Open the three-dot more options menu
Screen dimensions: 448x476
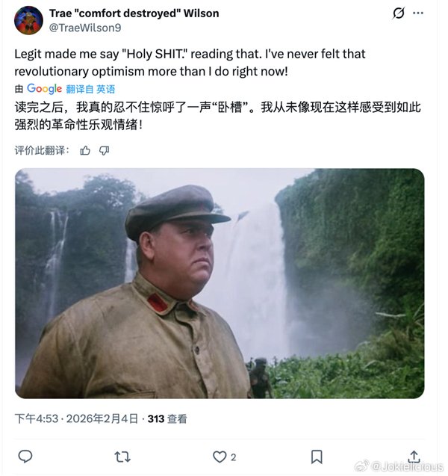418,13
